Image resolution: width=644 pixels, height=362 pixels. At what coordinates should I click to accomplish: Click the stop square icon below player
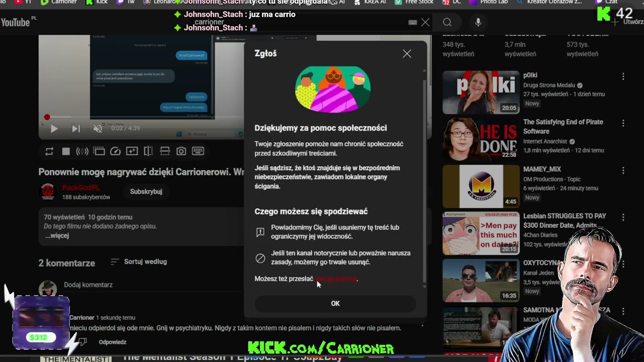point(66,151)
